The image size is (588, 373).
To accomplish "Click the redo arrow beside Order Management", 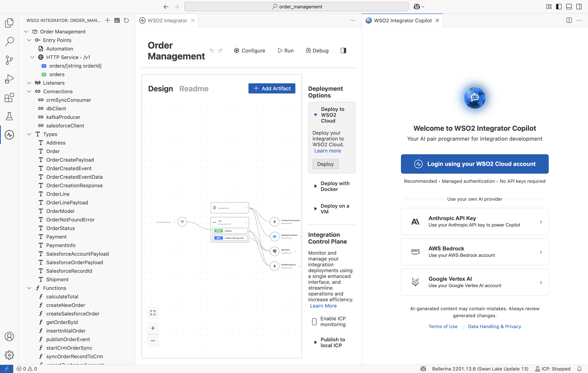I will pos(220,51).
